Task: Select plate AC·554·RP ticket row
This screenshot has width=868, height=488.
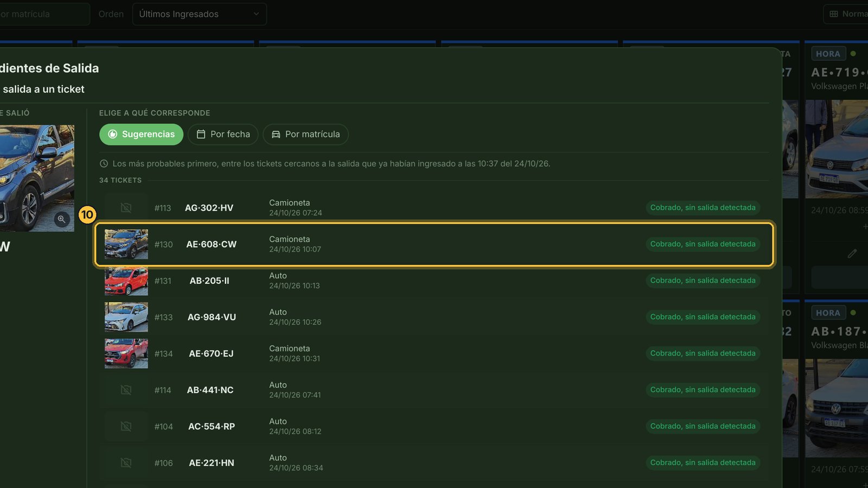Action: pos(434,426)
